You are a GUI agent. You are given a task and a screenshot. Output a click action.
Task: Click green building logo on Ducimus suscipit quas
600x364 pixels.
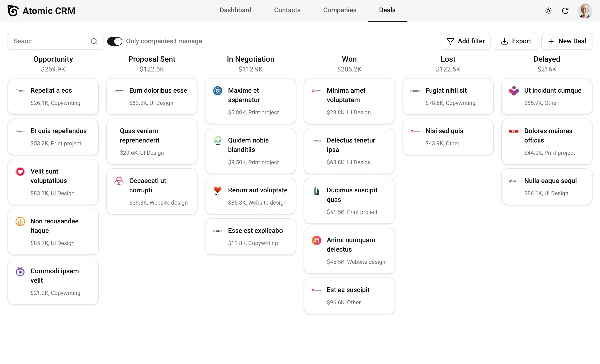tap(316, 190)
